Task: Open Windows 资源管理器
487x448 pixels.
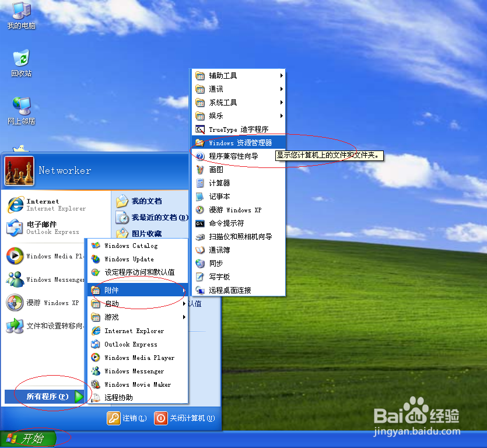Action: 239,142
